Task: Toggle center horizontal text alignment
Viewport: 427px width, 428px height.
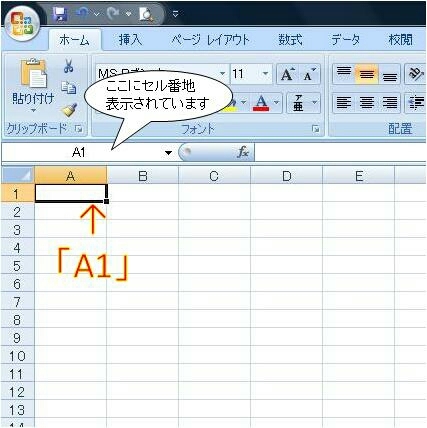Action: click(x=366, y=103)
